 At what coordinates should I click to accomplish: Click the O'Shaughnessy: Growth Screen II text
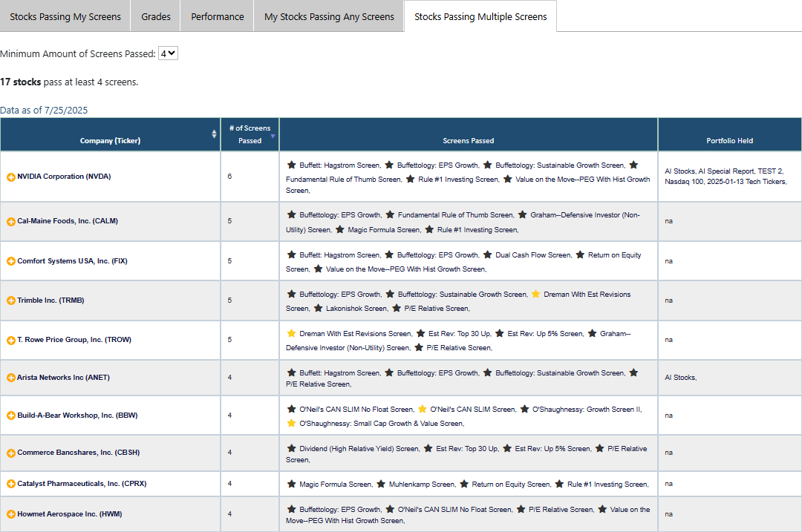coord(587,410)
